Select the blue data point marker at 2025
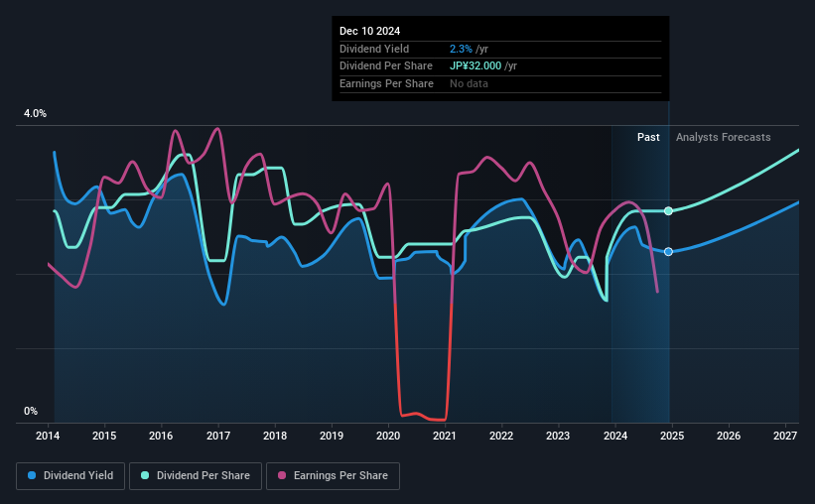The width and height of the screenshot is (815, 504). [668, 251]
